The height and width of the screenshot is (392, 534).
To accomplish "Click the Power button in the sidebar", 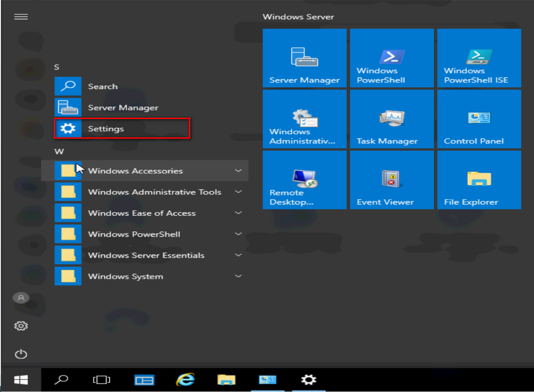I will click(21, 354).
